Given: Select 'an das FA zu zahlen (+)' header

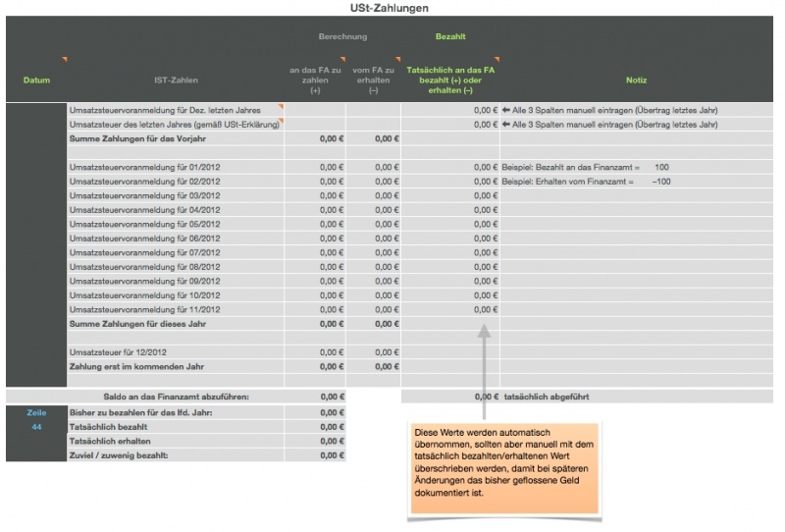Looking at the screenshot, I should coord(315,80).
